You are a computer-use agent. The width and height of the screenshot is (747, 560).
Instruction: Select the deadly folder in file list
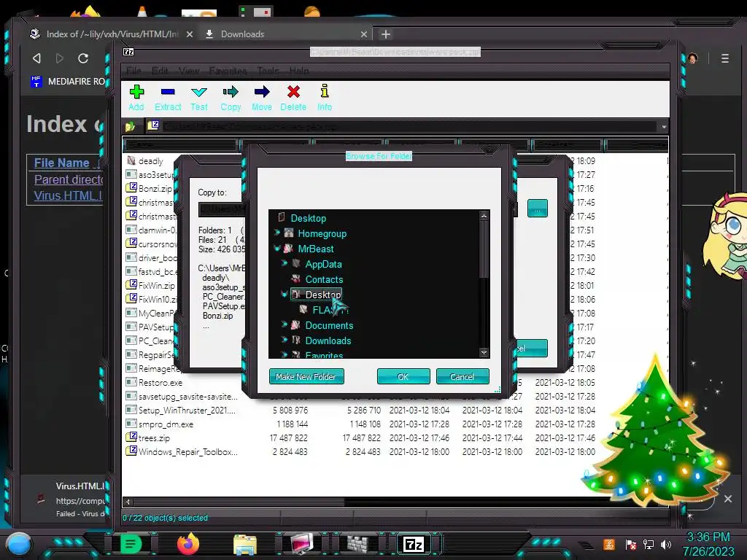click(x=150, y=161)
